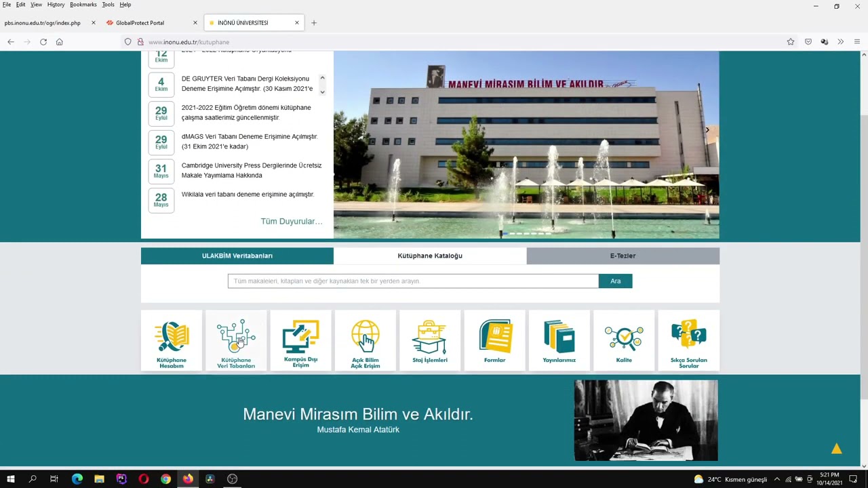Screen dimensions: 868x488
Task: Switch to pbs.inonu.edu.tr tab
Action: tap(50, 23)
